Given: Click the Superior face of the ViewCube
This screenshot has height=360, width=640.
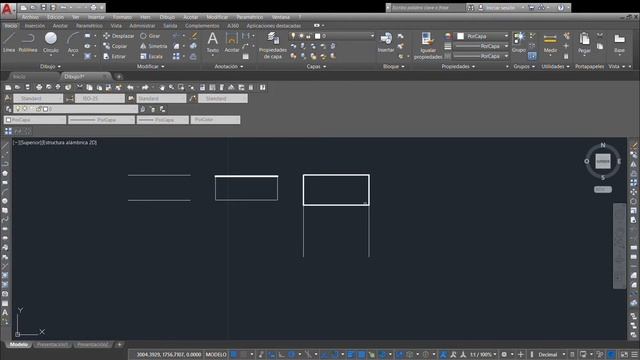Looking at the screenshot, I should tap(602, 161).
